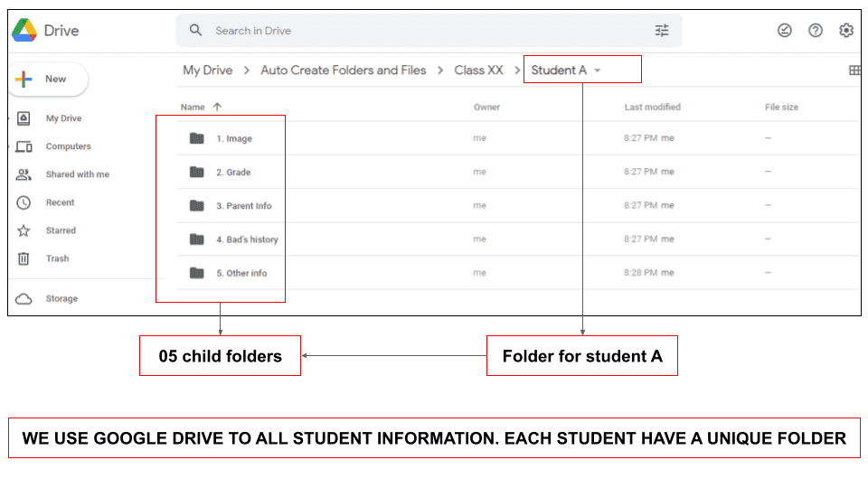The image size is (868, 488).
Task: Click the New button
Action: click(50, 79)
